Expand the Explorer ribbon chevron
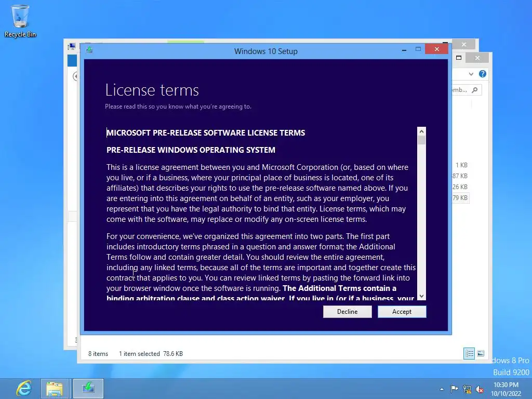The height and width of the screenshot is (399, 532). pos(471,74)
